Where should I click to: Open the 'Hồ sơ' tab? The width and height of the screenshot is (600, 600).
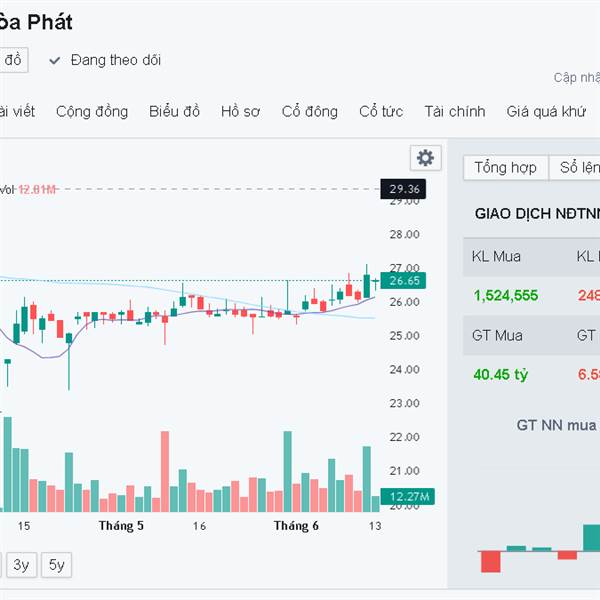click(x=240, y=111)
